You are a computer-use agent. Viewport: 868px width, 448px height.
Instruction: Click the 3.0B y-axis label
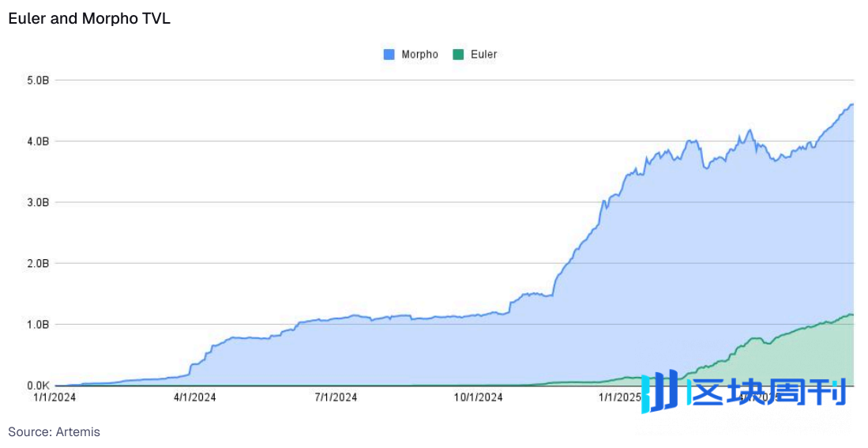click(38, 203)
